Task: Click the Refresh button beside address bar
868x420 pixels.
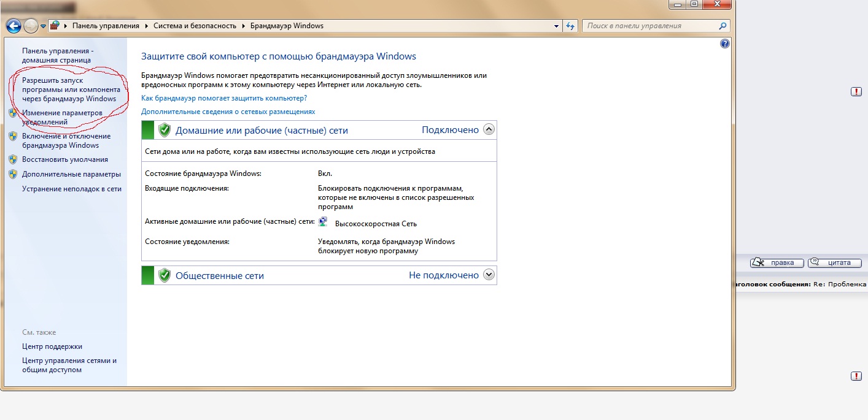Action: (571, 26)
